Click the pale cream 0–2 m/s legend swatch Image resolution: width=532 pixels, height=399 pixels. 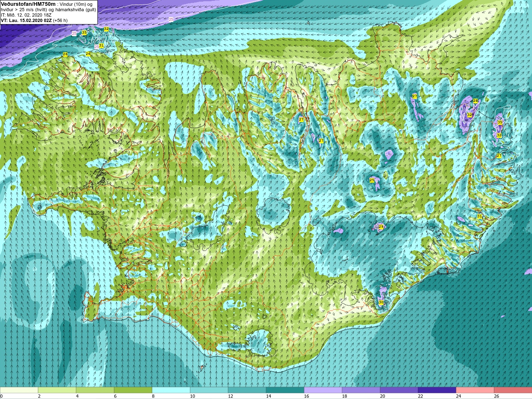[x=19, y=390]
